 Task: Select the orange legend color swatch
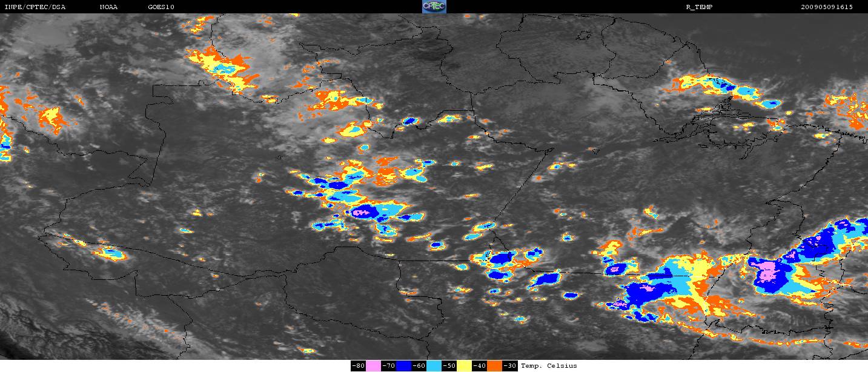point(494,366)
